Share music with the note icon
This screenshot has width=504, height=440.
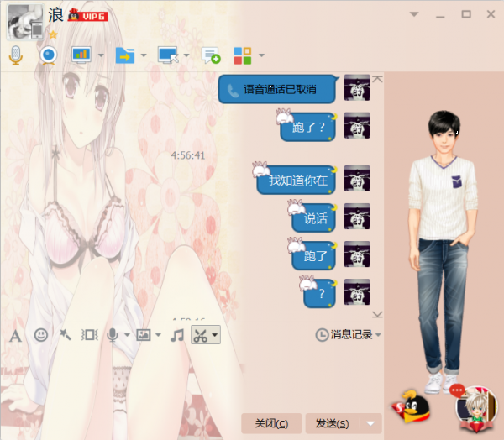(x=177, y=335)
